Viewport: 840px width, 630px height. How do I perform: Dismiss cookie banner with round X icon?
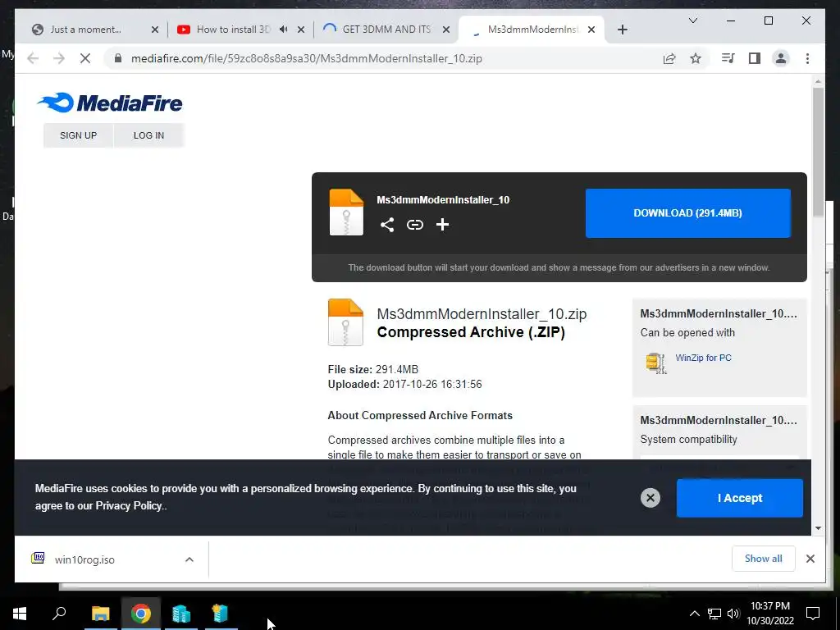coord(650,498)
